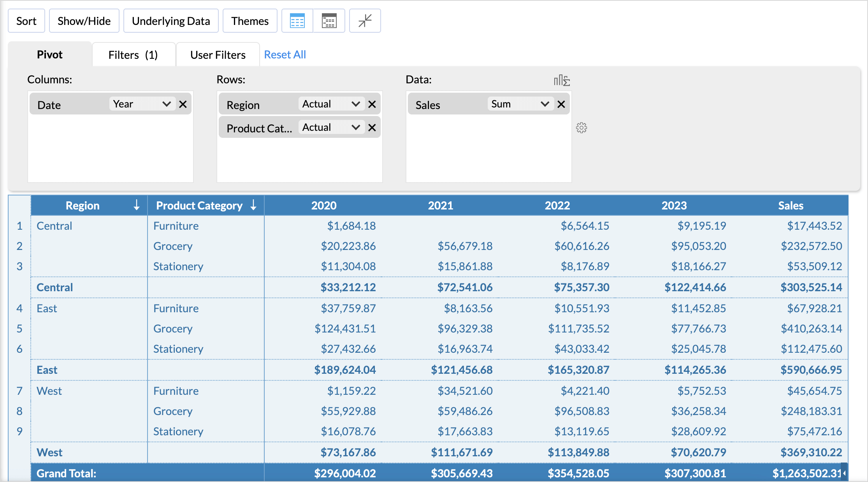Viewport: 868px width, 482px height.
Task: Select the Central region grand total row
Action: pos(54,287)
